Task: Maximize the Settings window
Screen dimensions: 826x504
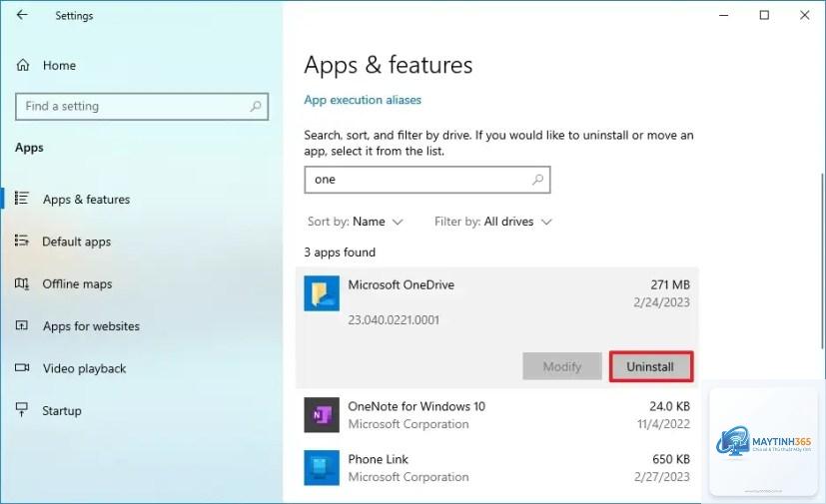Action: 764,15
